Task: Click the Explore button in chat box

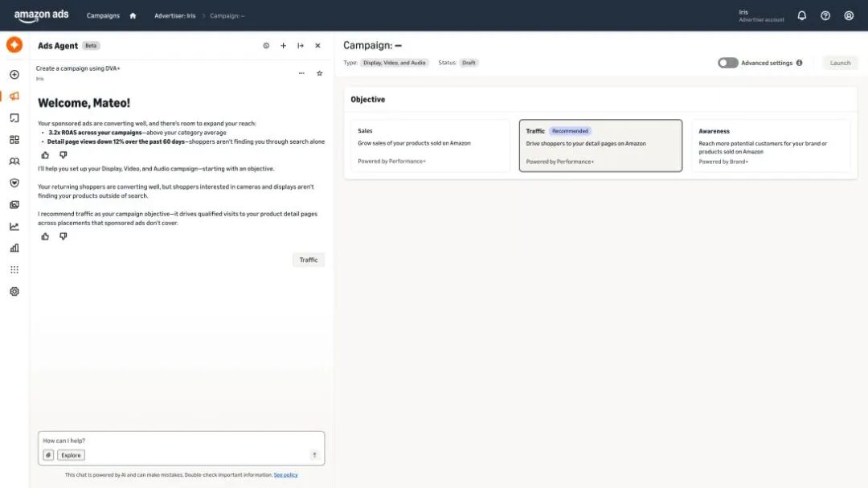Action: (x=71, y=455)
